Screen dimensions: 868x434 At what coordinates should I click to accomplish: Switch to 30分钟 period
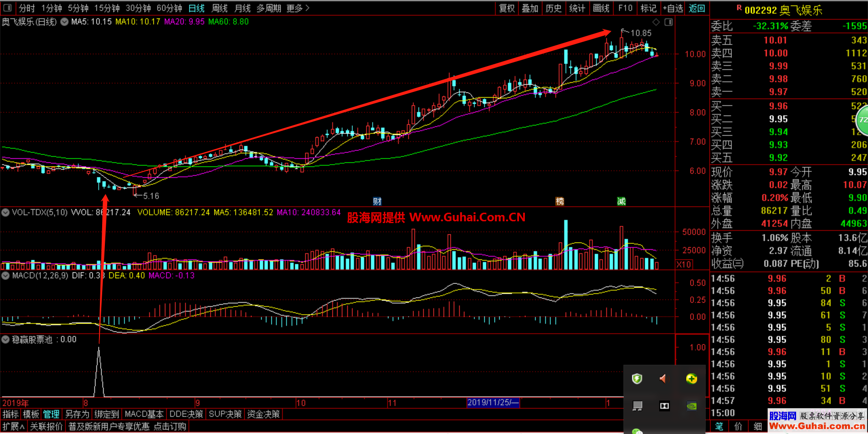[x=138, y=8]
